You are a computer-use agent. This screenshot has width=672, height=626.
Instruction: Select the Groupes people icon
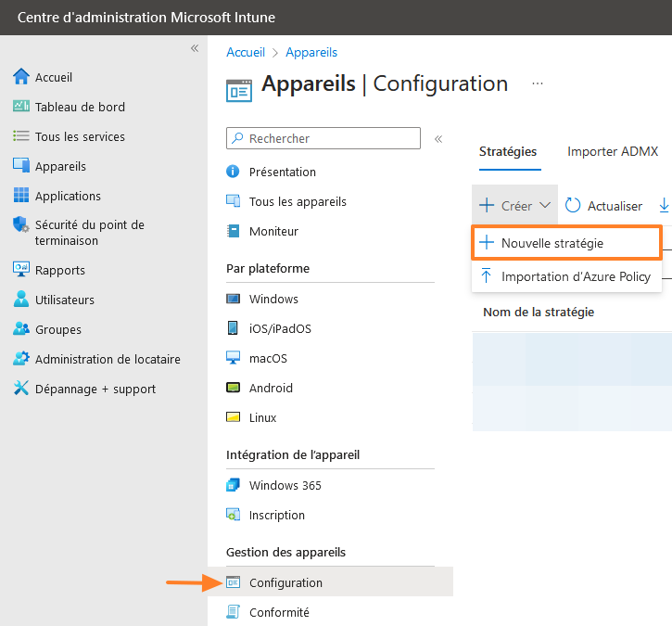21,329
